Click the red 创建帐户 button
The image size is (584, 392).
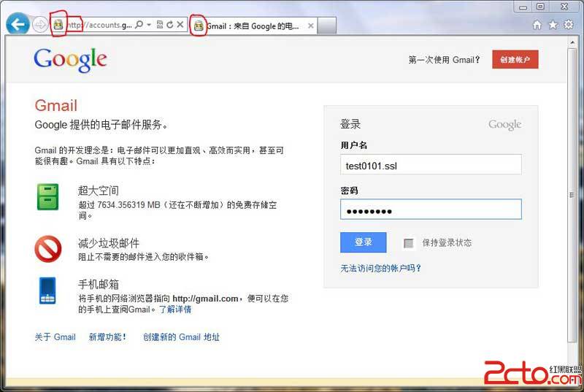point(515,60)
